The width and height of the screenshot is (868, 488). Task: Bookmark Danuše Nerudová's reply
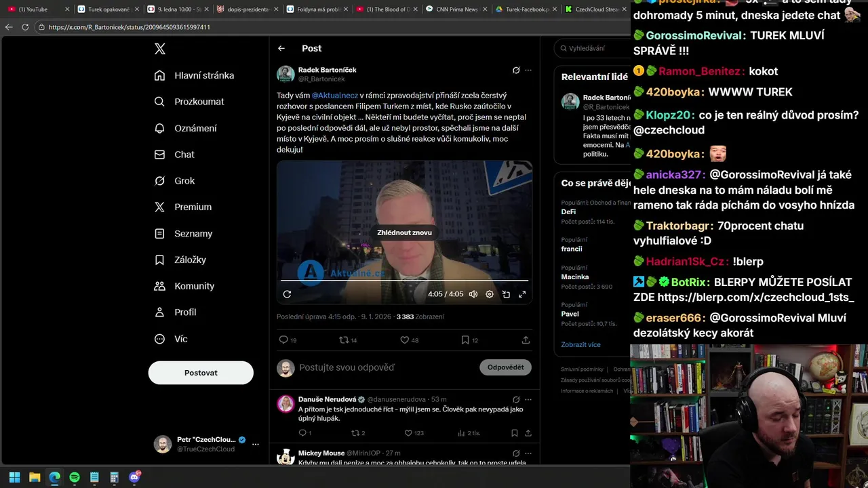pos(515,433)
